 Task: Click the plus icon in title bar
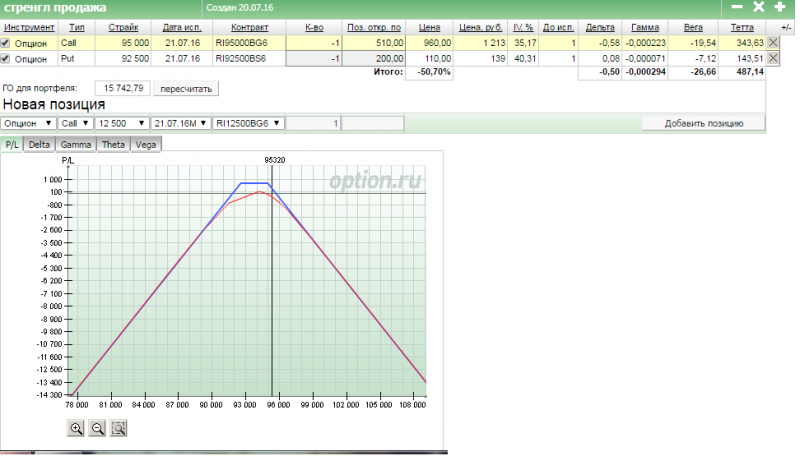[780, 7]
